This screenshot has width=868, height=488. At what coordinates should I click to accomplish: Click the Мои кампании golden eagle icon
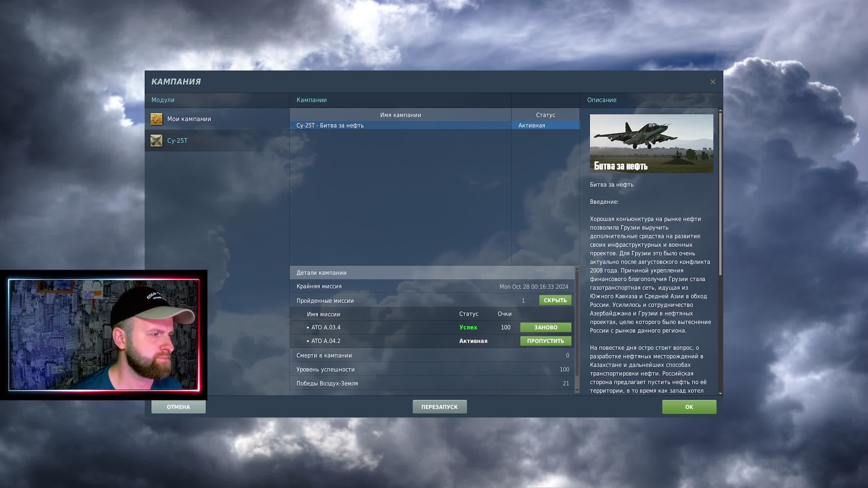157,119
